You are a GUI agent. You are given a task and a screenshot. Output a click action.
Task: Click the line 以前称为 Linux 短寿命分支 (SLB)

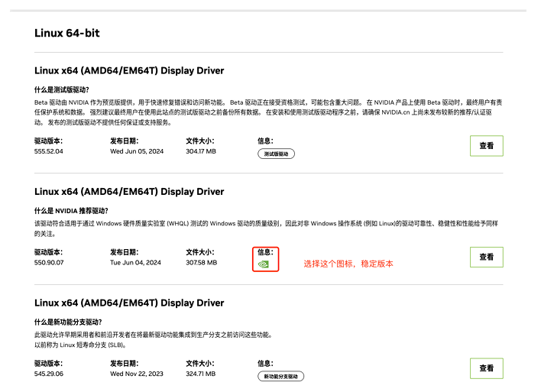(x=80, y=345)
